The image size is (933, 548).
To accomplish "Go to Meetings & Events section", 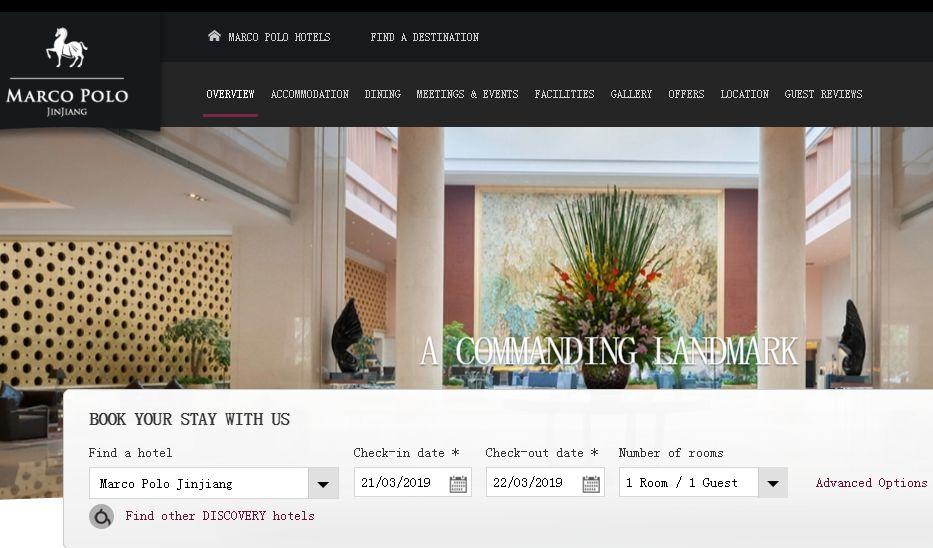I will point(467,94).
